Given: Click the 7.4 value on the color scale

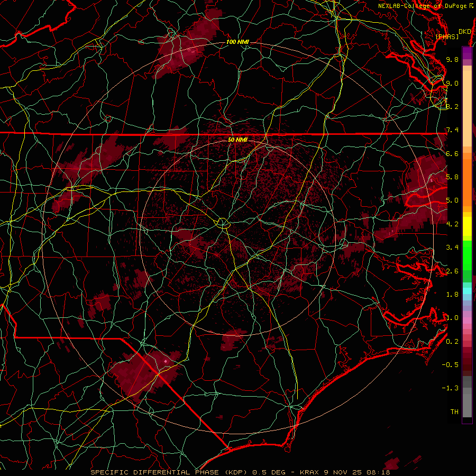Looking at the screenshot, I should tap(452, 130).
